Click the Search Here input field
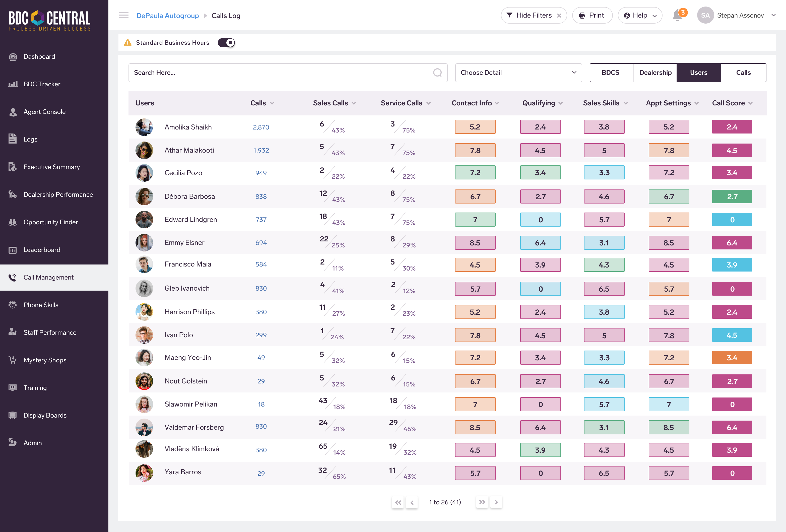786x532 pixels. (281, 73)
